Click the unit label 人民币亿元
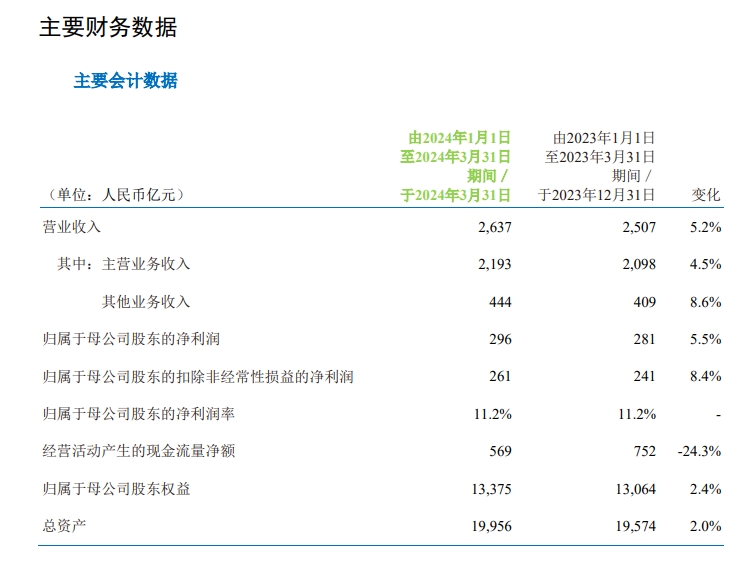 (x=139, y=195)
